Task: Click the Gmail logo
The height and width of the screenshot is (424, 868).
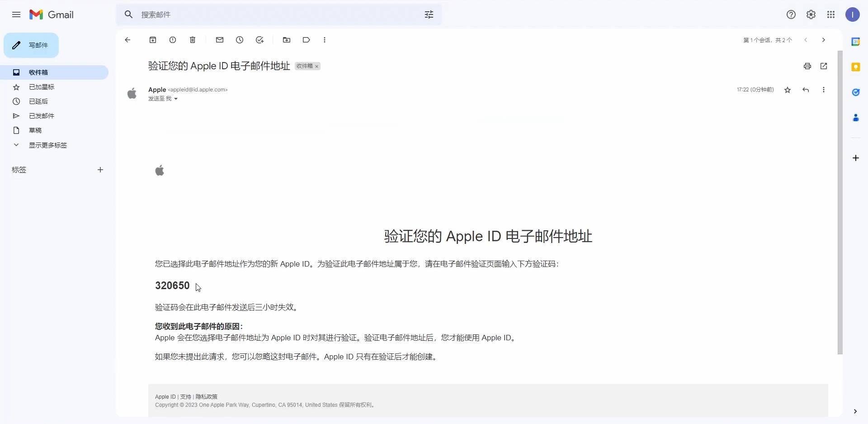Action: [52, 14]
